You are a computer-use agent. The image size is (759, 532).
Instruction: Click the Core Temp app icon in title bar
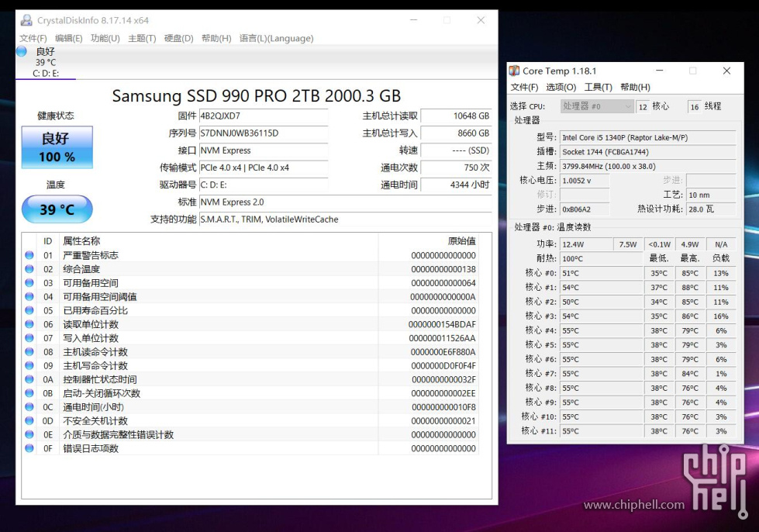pyautogui.click(x=514, y=71)
